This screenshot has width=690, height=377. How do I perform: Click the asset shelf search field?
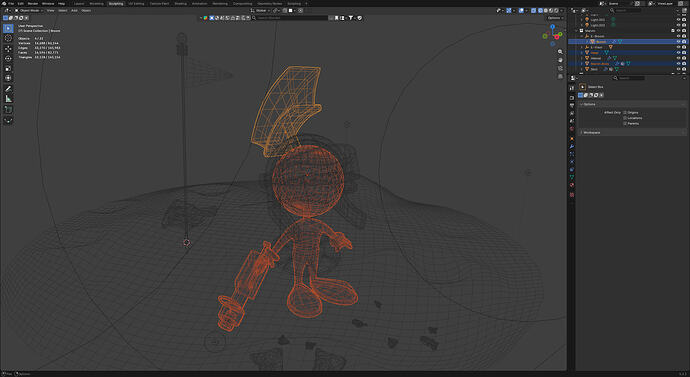pyautogui.click(x=290, y=18)
